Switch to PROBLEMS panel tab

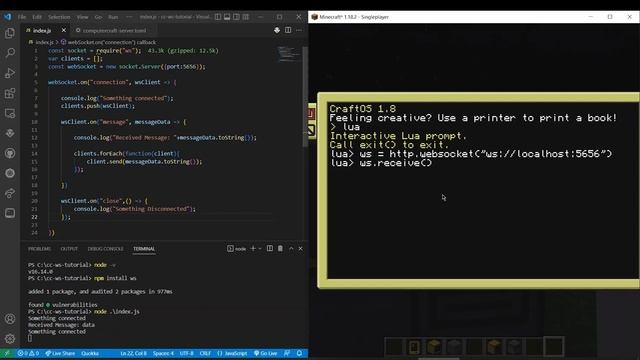pyautogui.click(x=40, y=249)
